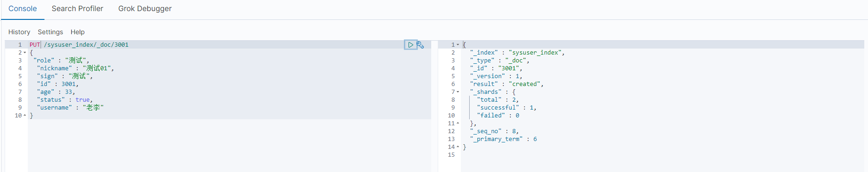This screenshot has height=172, width=868.
Task: Click line number 15 in response gutter
Action: pyautogui.click(x=451, y=155)
